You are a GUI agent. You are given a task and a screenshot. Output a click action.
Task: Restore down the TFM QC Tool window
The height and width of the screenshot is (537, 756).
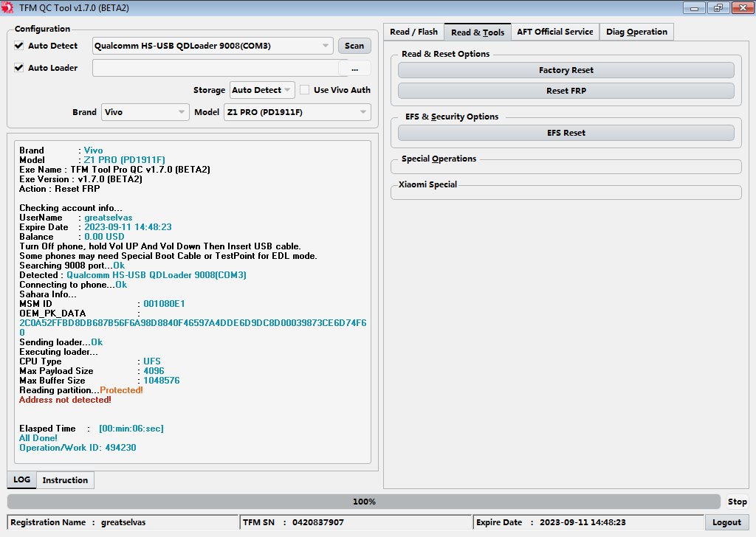click(718, 7)
